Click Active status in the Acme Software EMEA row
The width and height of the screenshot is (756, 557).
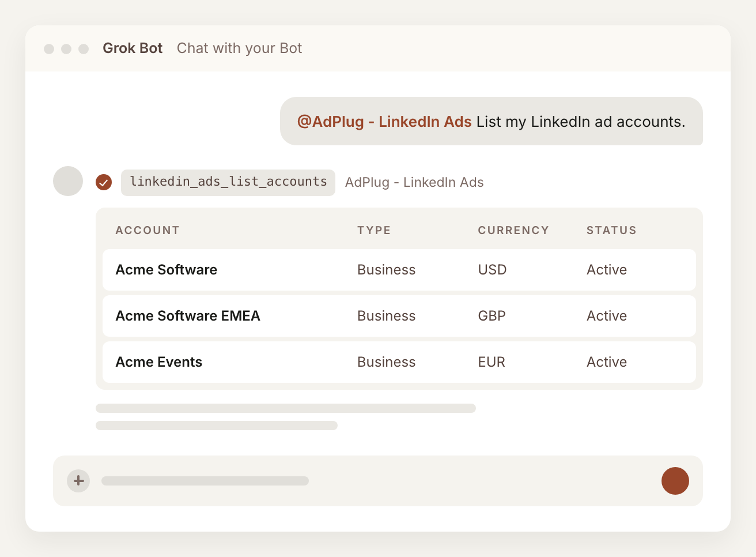point(607,316)
